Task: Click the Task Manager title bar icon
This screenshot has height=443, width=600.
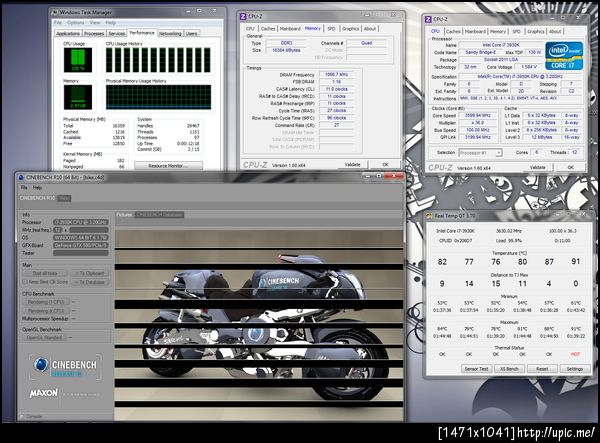Action: pos(55,12)
